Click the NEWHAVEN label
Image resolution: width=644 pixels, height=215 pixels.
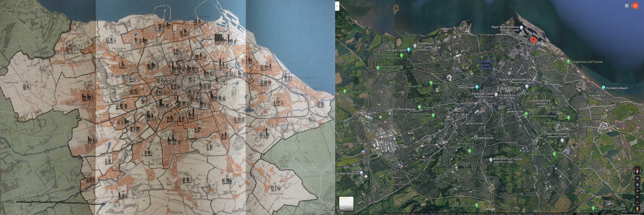504,35
